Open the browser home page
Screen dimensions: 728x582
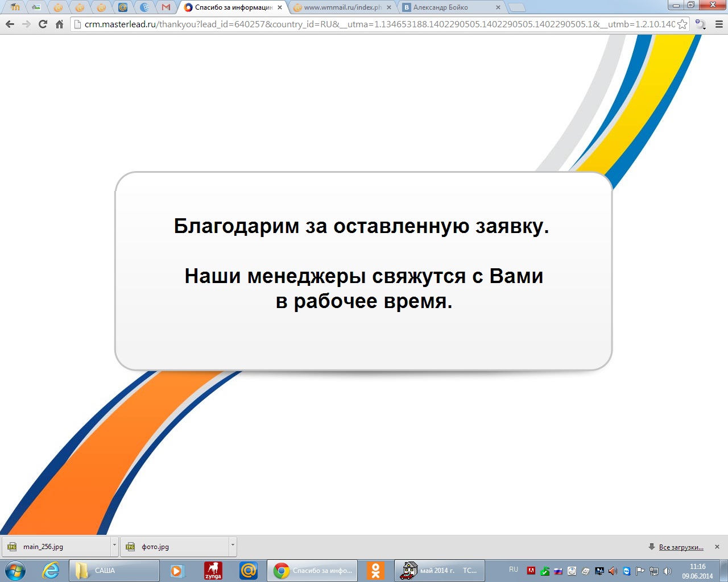[59, 24]
